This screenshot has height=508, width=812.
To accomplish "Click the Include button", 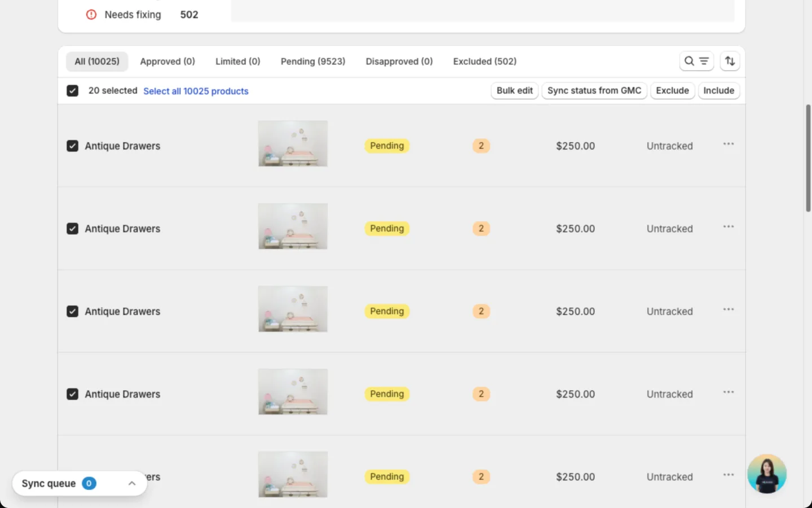I will [719, 90].
